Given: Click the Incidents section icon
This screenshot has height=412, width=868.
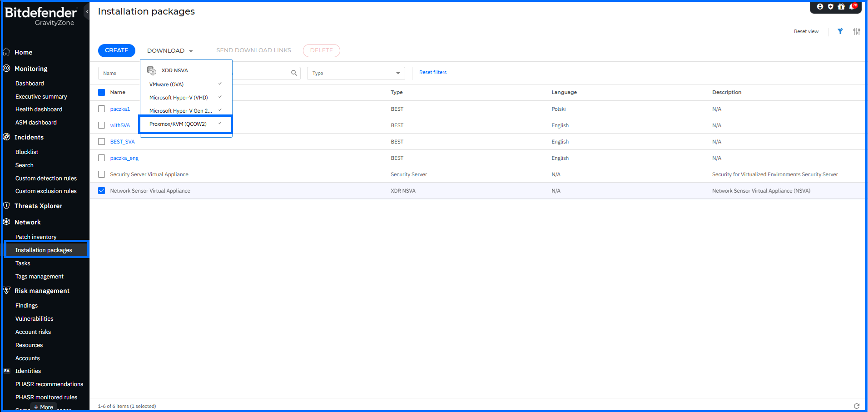Looking at the screenshot, I should [7, 137].
